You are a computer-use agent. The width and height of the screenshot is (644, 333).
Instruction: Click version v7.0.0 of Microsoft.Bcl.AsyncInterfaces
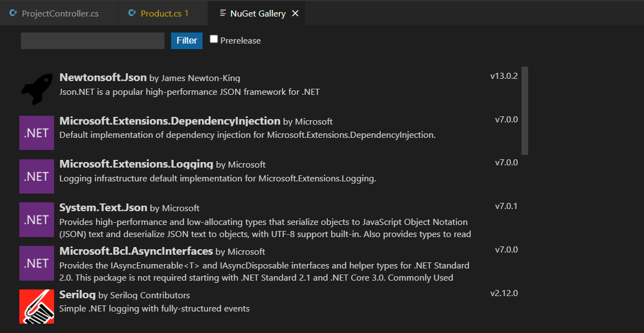click(x=507, y=249)
